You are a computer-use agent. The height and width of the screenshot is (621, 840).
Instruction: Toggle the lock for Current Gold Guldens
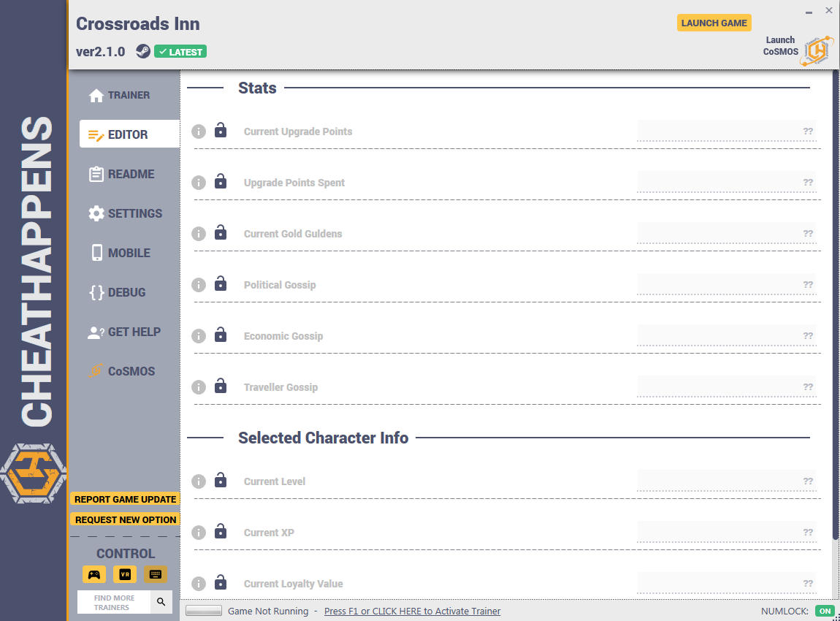click(x=220, y=232)
